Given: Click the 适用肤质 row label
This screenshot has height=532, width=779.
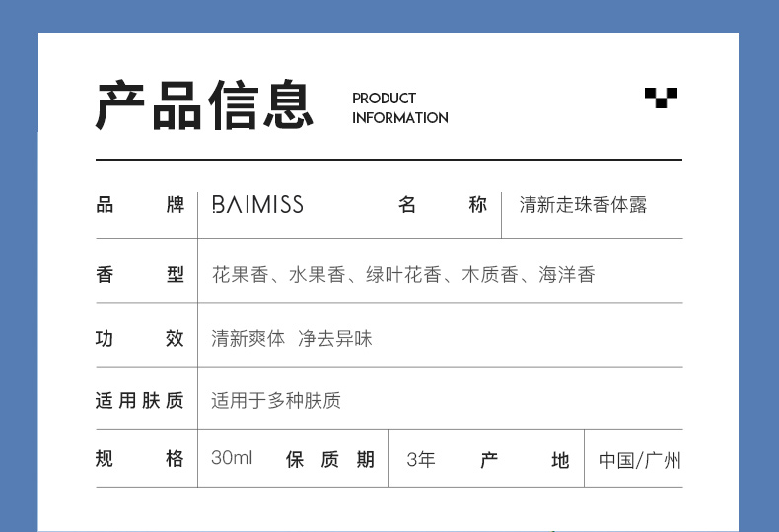Looking at the screenshot, I should click(x=140, y=400).
